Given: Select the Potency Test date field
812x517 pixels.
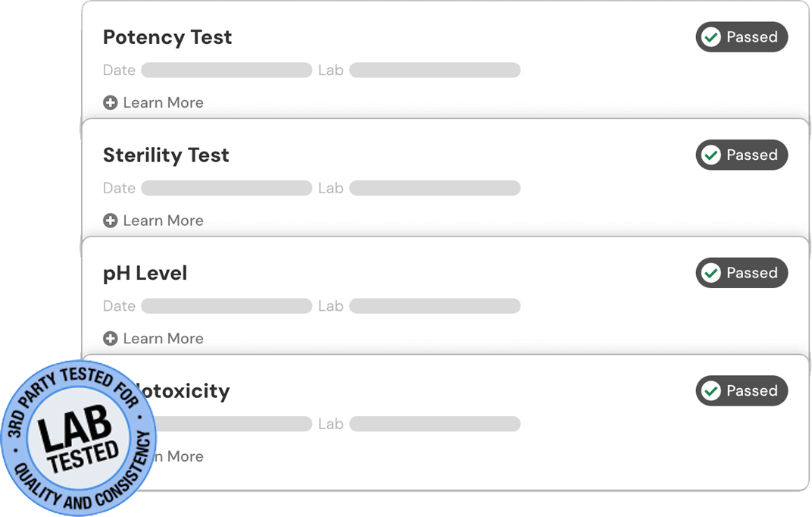Looking at the screenshot, I should tap(226, 70).
